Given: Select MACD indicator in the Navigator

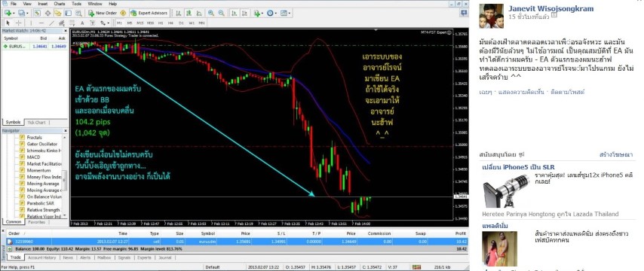Looking at the screenshot, I should tap(33, 157).
